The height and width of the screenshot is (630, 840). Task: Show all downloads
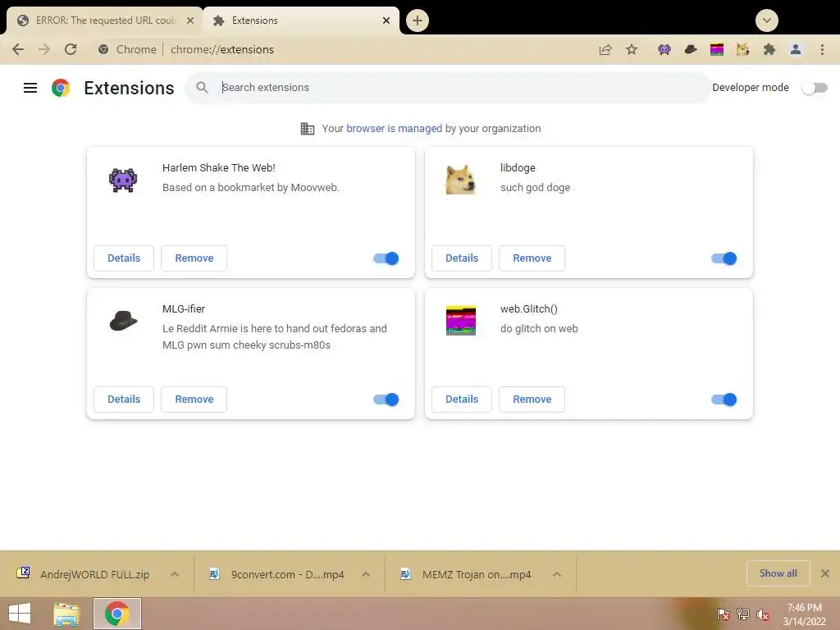(x=778, y=573)
